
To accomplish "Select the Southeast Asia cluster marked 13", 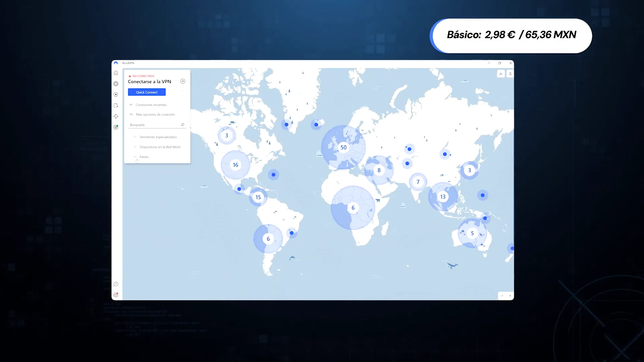I will pyautogui.click(x=443, y=197).
